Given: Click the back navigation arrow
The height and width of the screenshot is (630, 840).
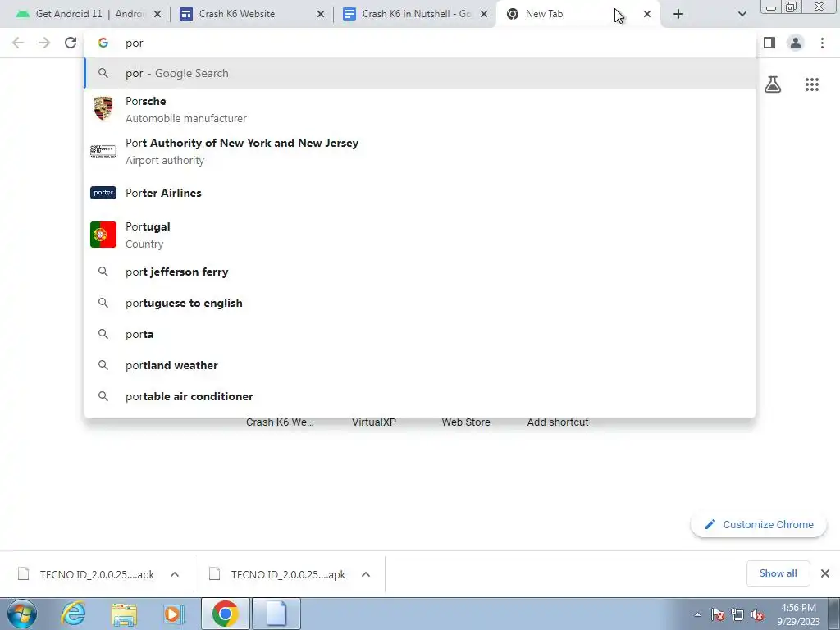Looking at the screenshot, I should tap(18, 43).
